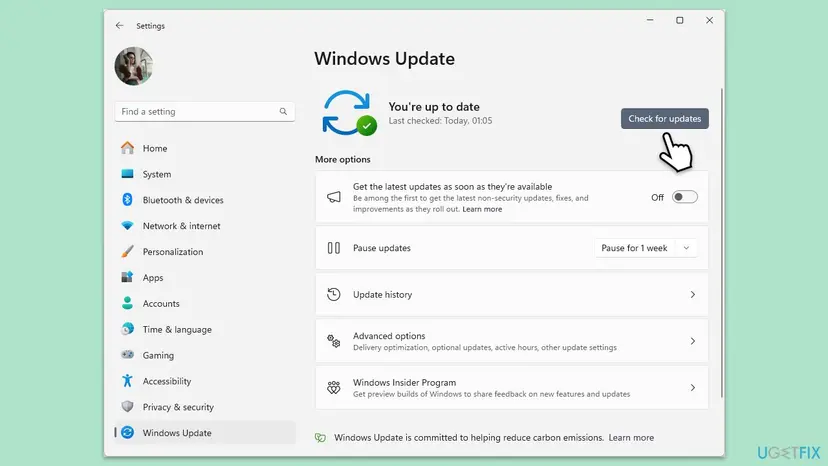
Task: Click You're up to date status text
Action: [434, 107]
